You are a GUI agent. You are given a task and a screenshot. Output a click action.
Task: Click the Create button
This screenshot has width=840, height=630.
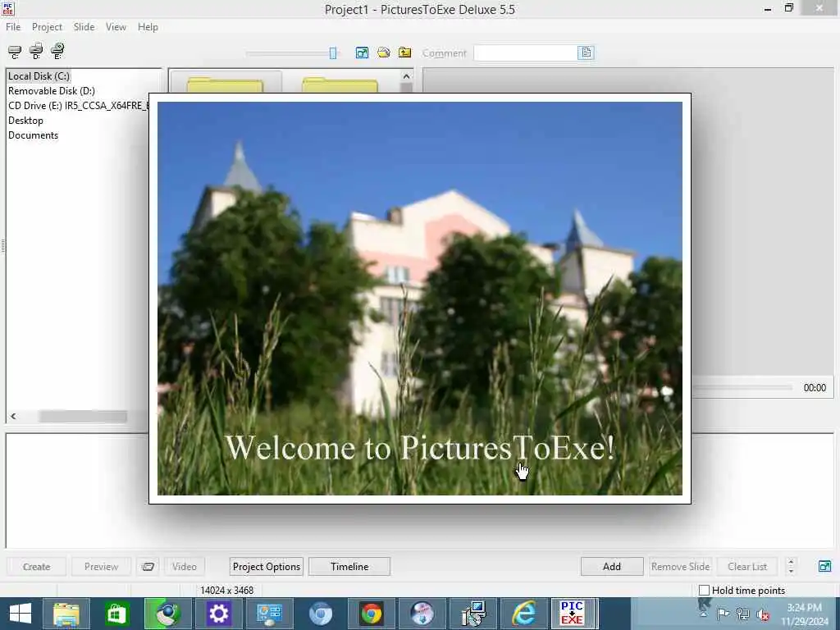tap(36, 566)
